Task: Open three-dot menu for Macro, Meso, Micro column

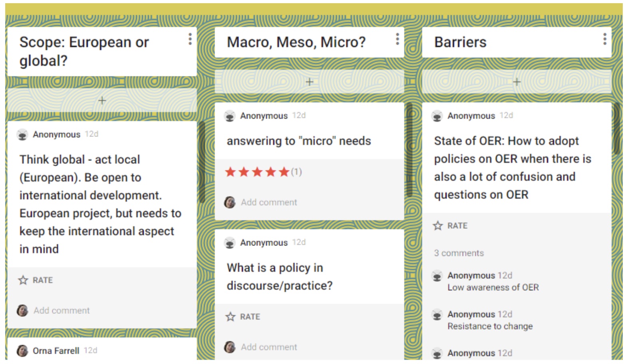Action: (397, 39)
